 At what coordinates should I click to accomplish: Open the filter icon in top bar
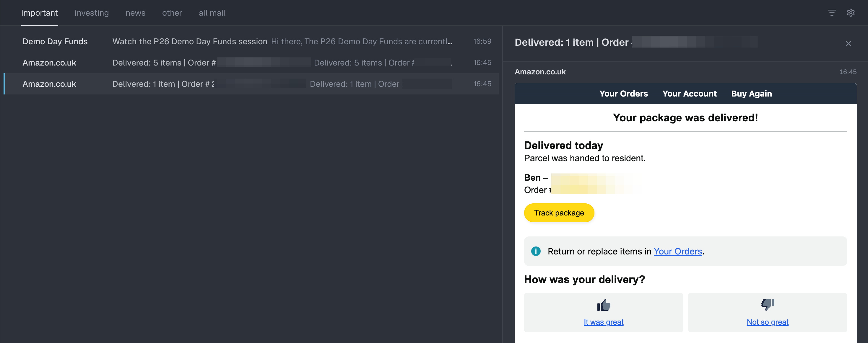pyautogui.click(x=832, y=13)
